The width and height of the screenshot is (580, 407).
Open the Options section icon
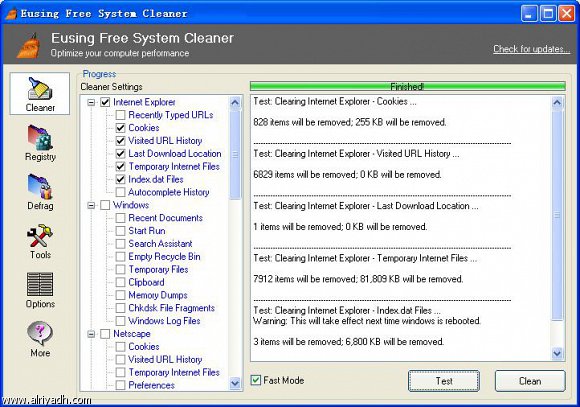click(x=40, y=290)
